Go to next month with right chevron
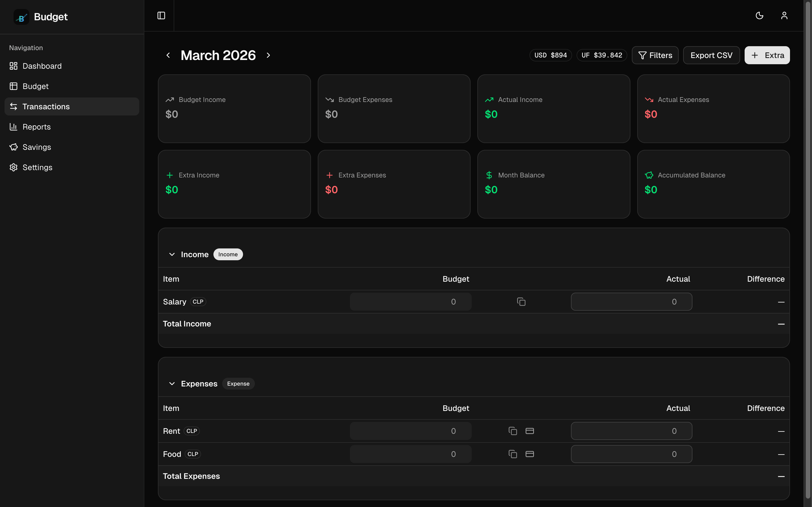Screen dimensions: 812x507 [x=268, y=55]
